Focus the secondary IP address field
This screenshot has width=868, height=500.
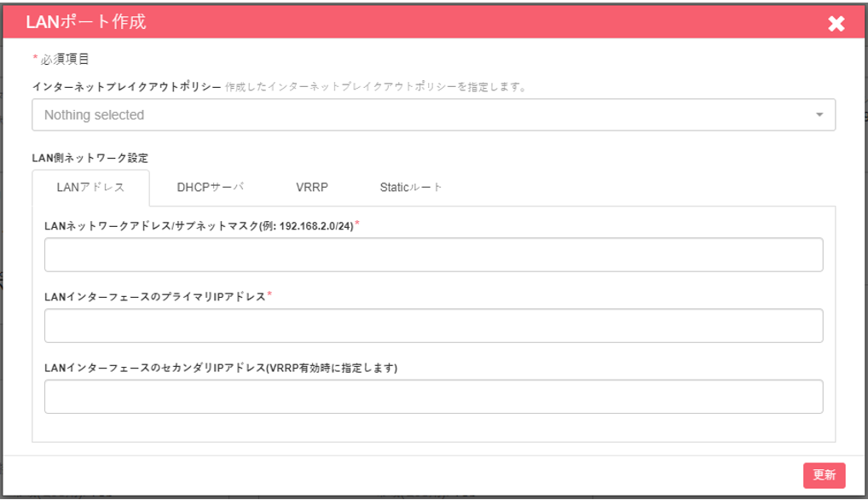tap(433, 397)
